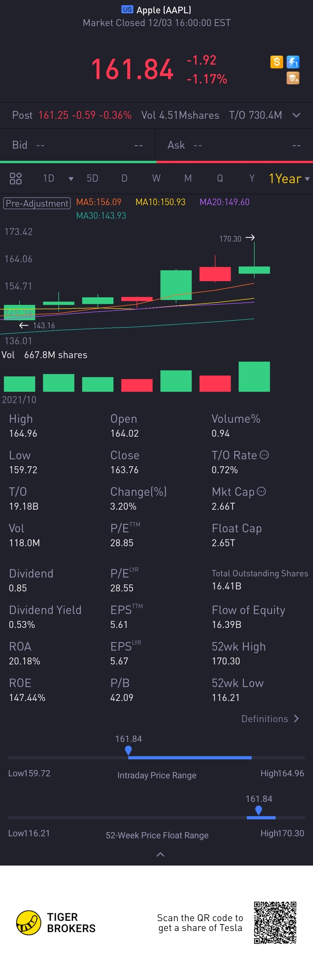313x980 pixels.
Task: Tap the US market flag badge
Action: [x=127, y=10]
